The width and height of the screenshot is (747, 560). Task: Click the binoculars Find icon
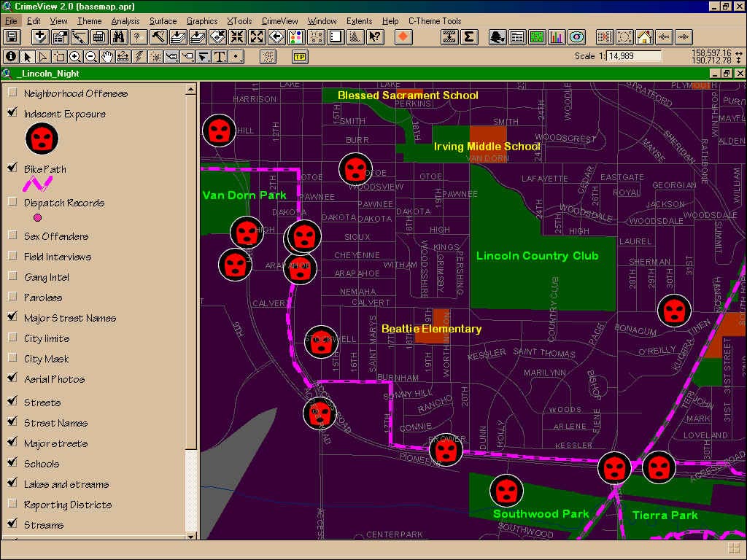[117, 37]
